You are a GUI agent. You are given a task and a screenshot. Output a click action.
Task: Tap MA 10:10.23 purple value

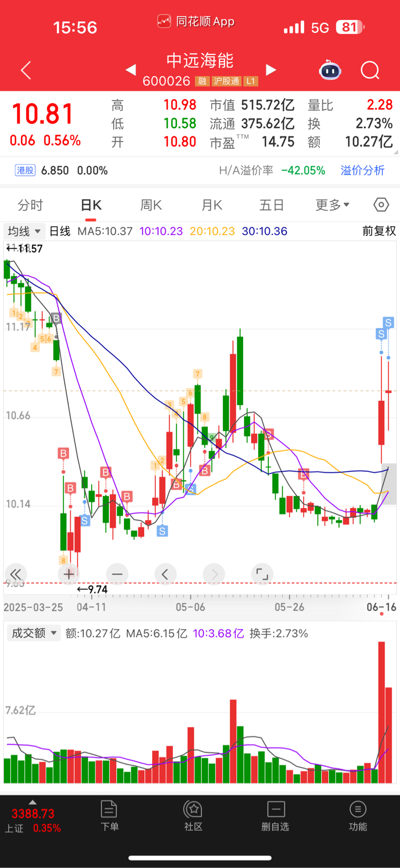tap(161, 231)
